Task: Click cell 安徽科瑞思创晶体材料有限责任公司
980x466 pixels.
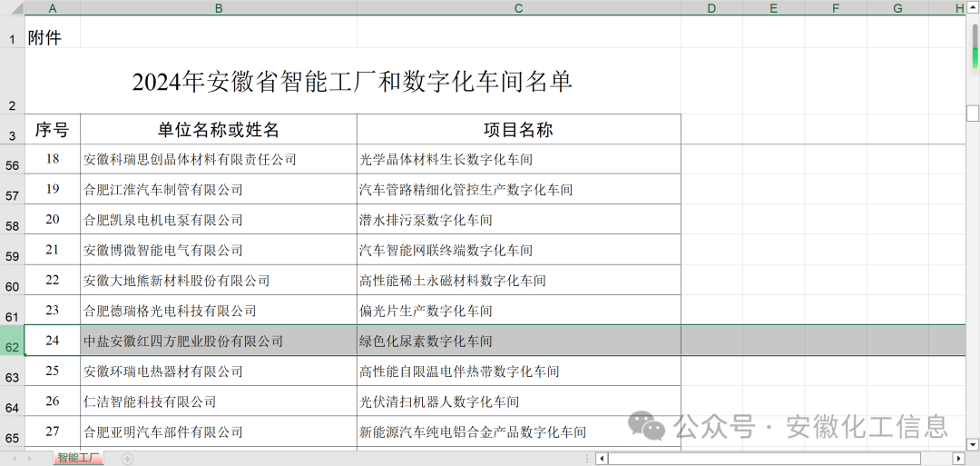Action: pyautogui.click(x=219, y=159)
